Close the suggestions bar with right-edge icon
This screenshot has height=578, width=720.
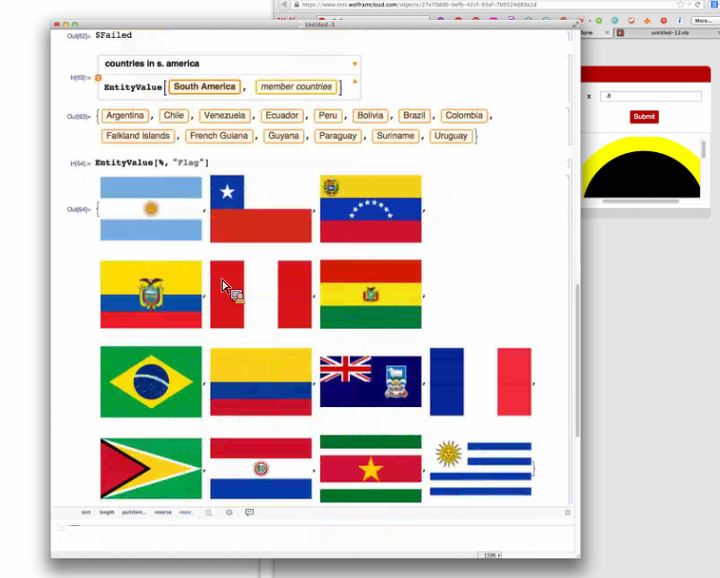pos(567,512)
